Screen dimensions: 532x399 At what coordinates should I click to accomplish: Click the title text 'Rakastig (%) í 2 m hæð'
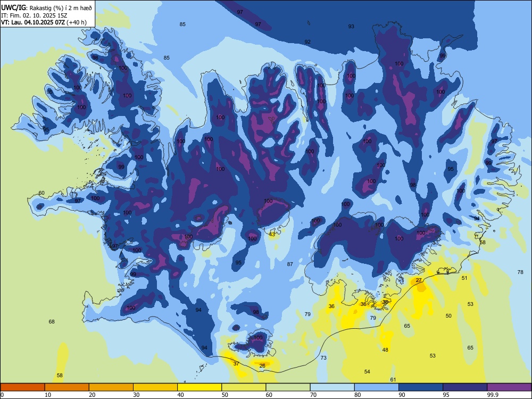[x=61, y=8]
